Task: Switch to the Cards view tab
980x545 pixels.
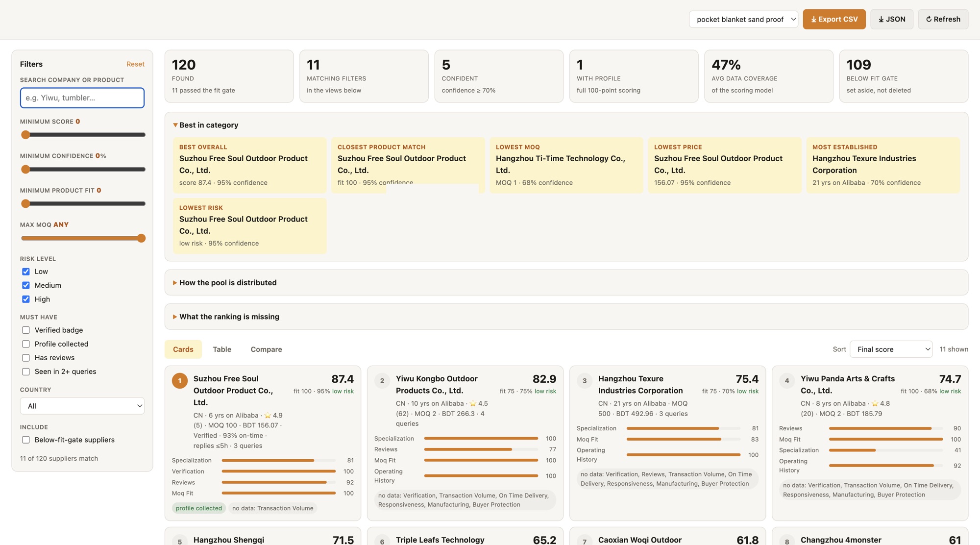Action: tap(183, 349)
